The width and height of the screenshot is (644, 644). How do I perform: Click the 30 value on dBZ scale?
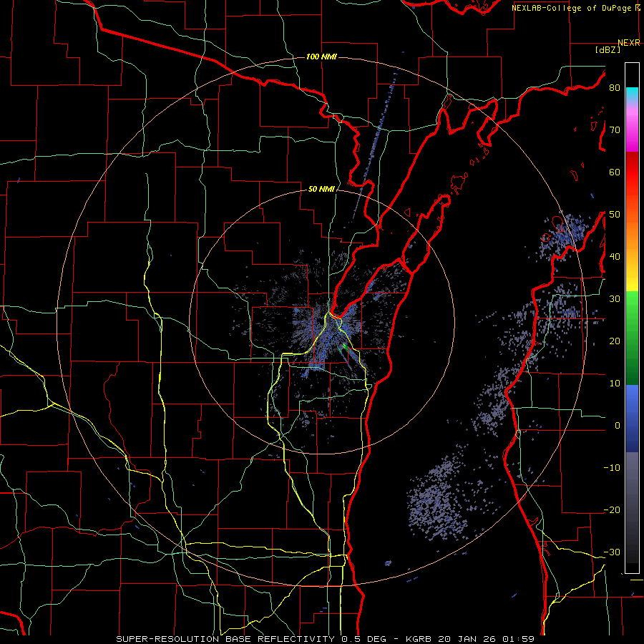[615, 299]
